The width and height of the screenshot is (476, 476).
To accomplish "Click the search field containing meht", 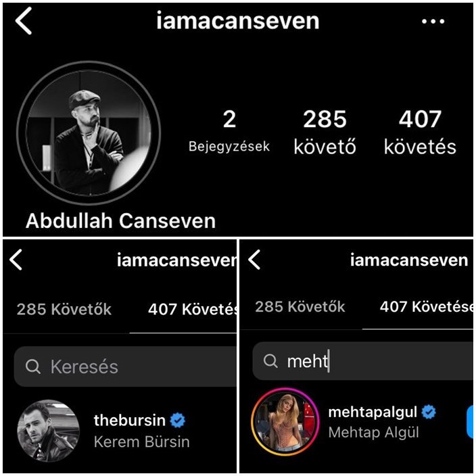I will 363,361.
